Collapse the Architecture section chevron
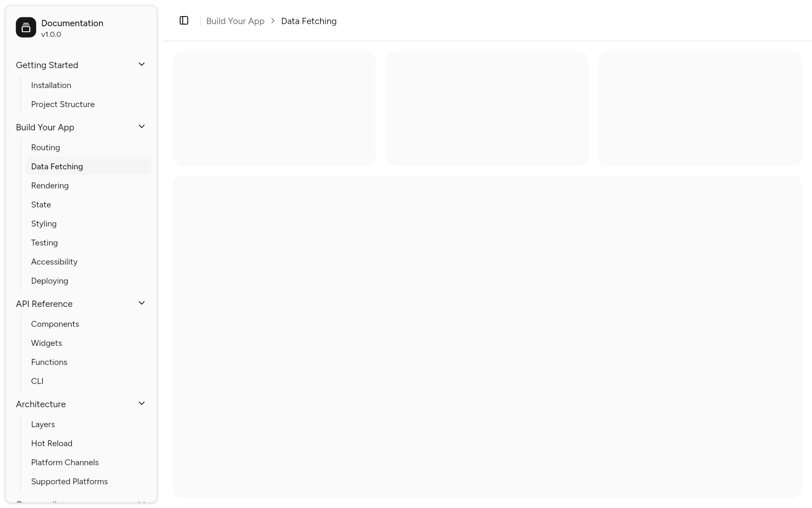The width and height of the screenshot is (812, 508). click(x=142, y=403)
